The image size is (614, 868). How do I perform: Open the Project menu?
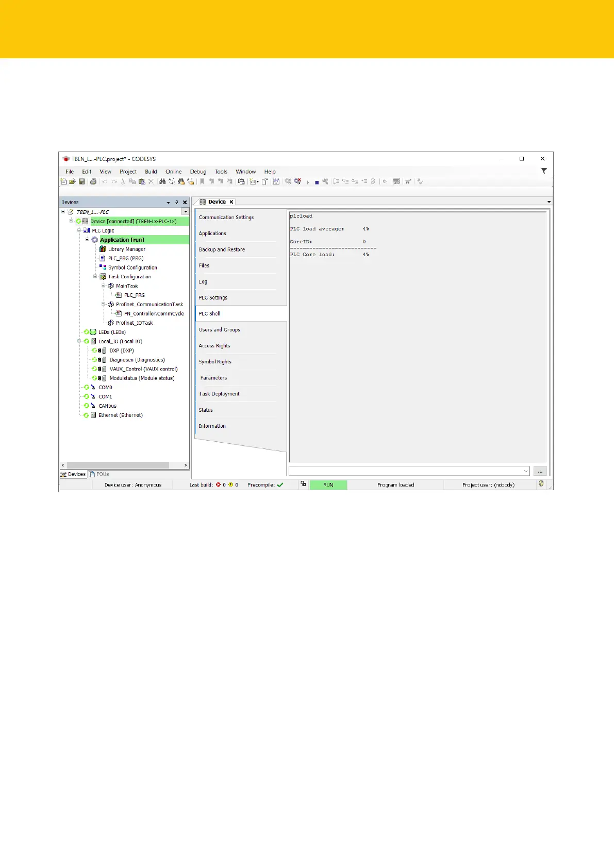128,172
